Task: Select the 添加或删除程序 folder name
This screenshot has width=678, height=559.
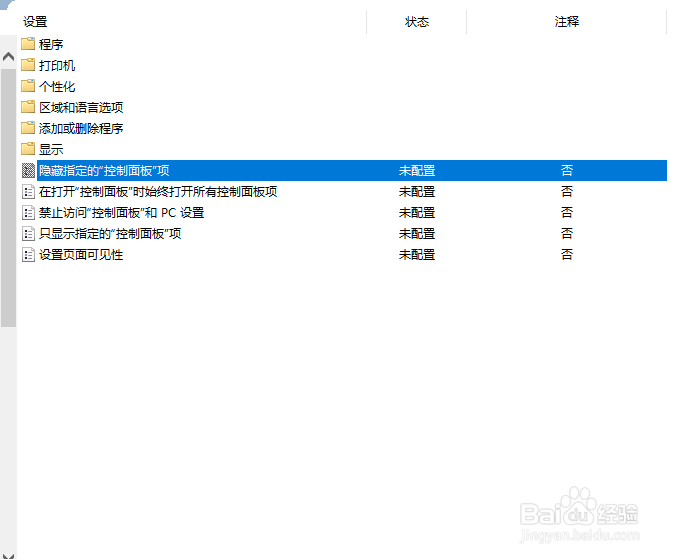Action: click(81, 128)
